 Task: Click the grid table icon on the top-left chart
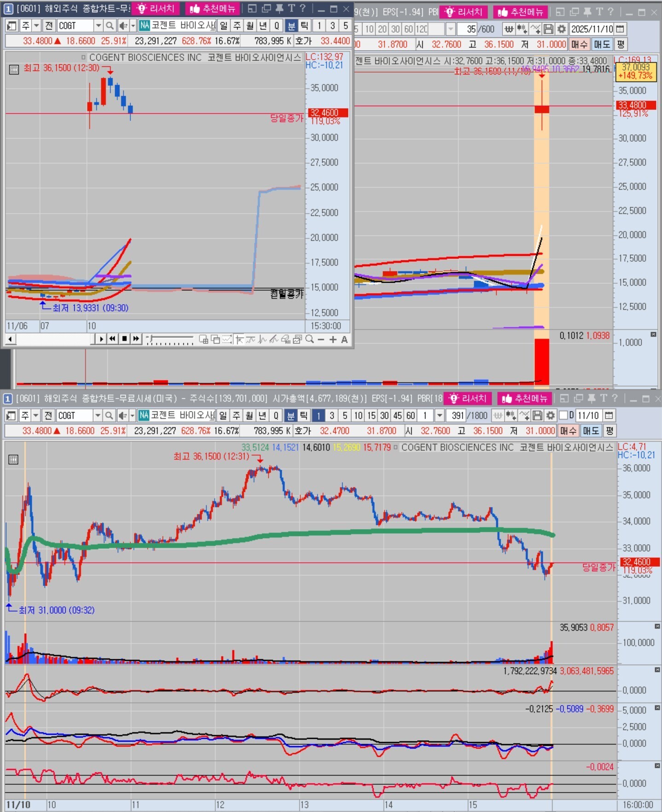(x=14, y=69)
